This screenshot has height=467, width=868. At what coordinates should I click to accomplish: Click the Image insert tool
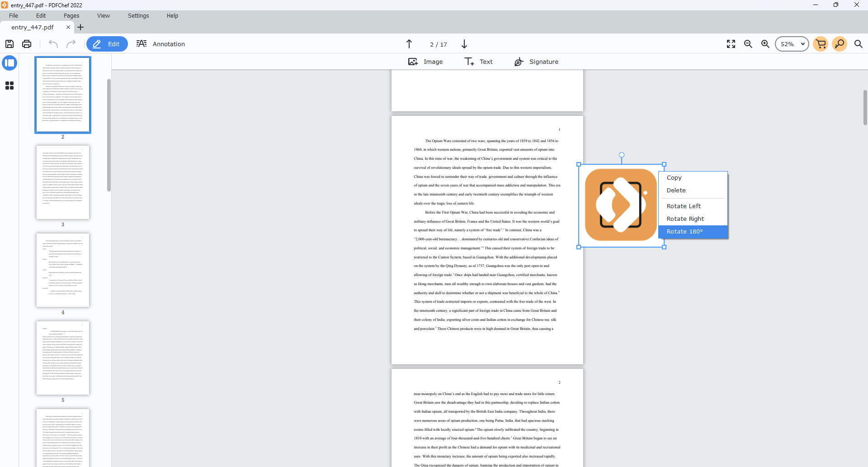425,62
